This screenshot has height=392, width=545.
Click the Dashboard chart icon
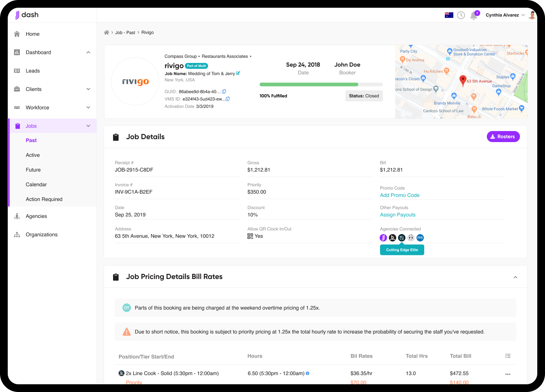(17, 52)
